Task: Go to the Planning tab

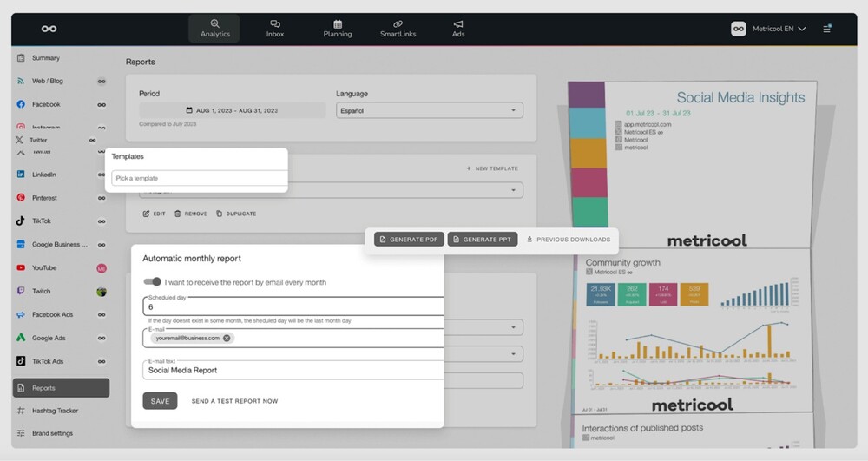Action: pyautogui.click(x=338, y=29)
